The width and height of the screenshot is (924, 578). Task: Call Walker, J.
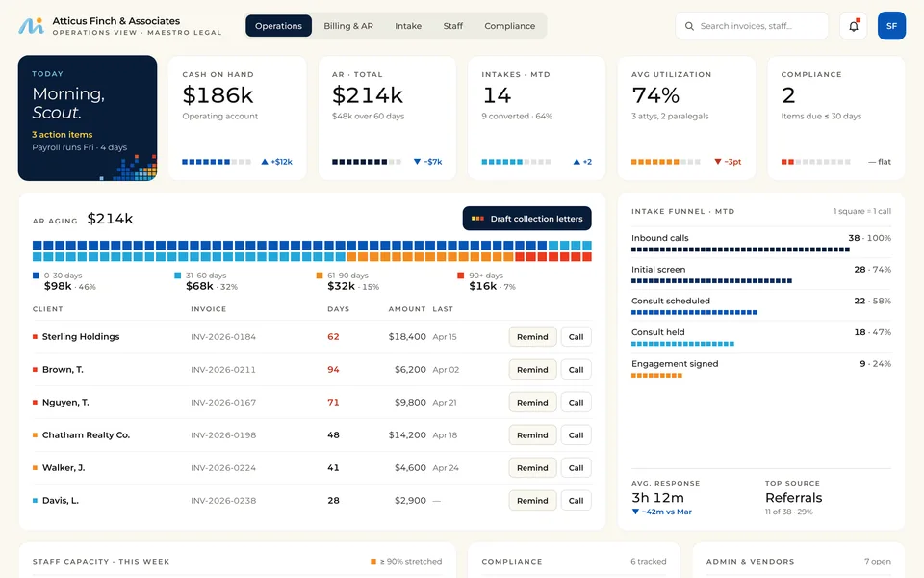[577, 468]
